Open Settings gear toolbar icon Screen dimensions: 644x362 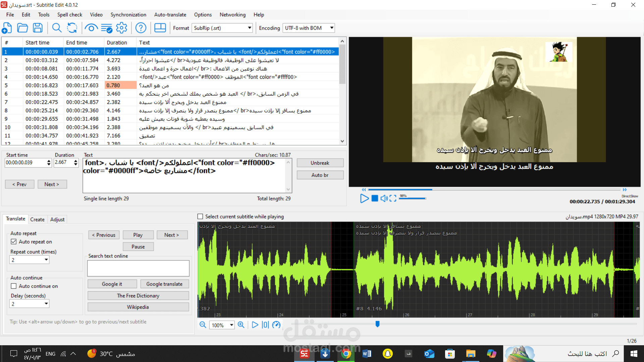(121, 28)
